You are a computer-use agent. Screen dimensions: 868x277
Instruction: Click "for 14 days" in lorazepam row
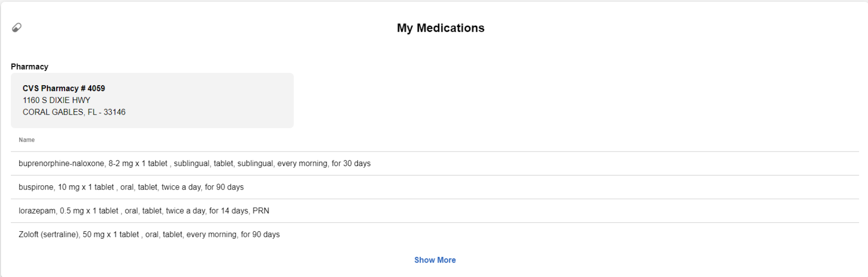229,211
